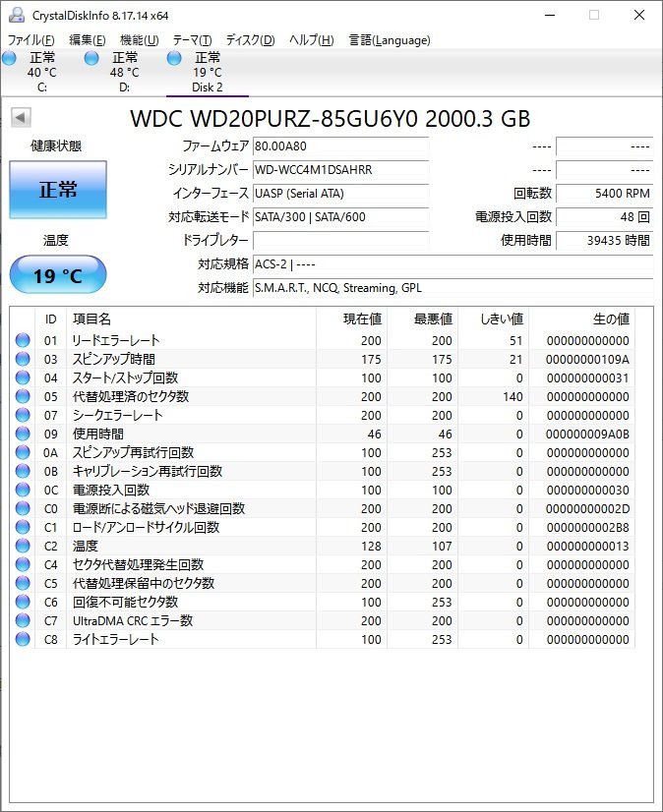Viewport: 663px width, 812px height.
Task: Click status icon for 09 使用時間 row
Action: (x=23, y=434)
